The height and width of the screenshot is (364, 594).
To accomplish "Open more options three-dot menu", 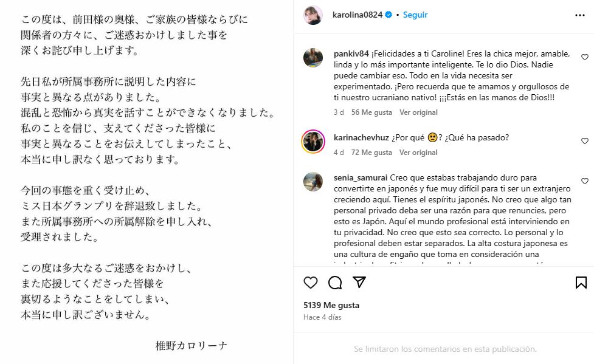I will pos(580,15).
